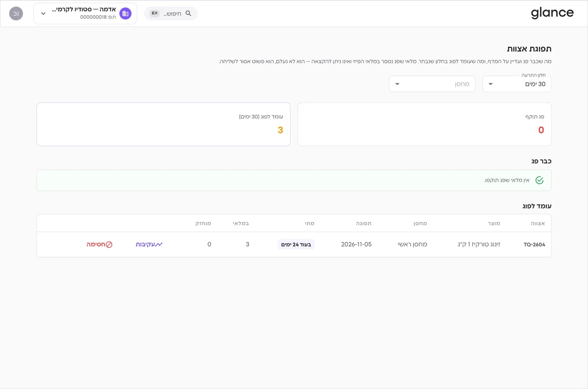Click the מוחזק column header
This screenshot has height=389, width=588.
(x=203, y=223)
